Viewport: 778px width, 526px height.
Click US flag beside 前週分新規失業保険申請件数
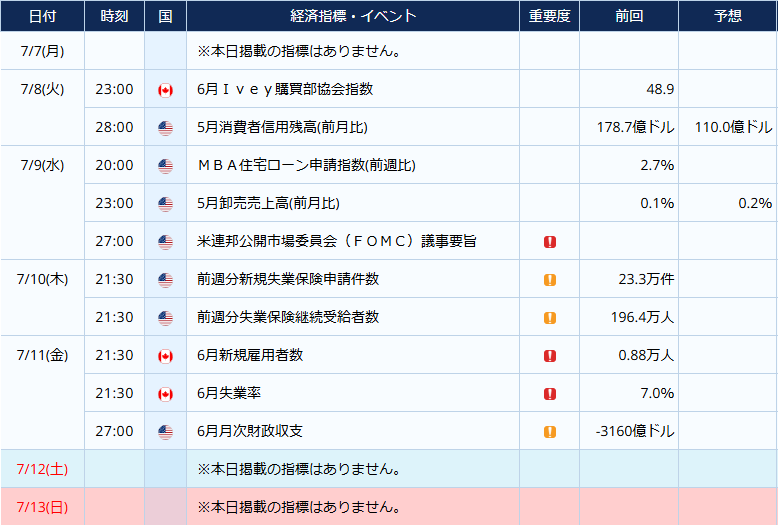[165, 280]
